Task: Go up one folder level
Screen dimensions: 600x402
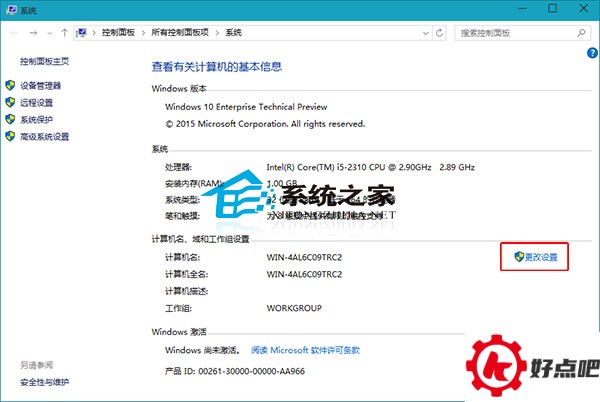Action: [64, 33]
